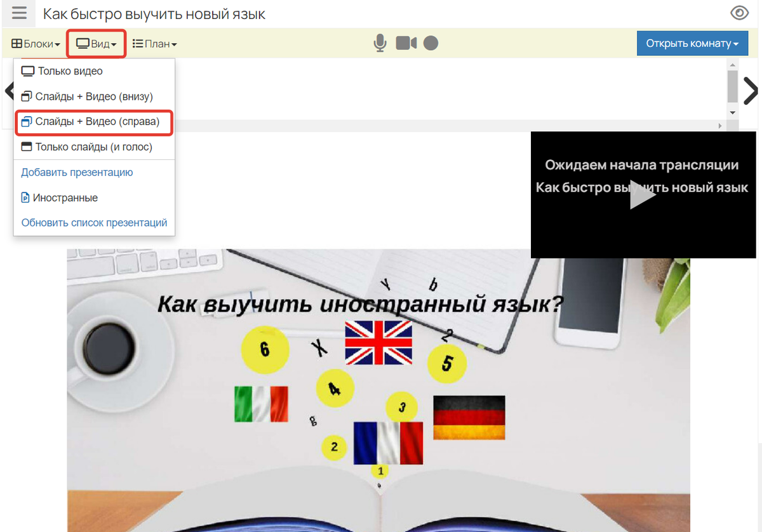Toggle the video camera icon

406,43
